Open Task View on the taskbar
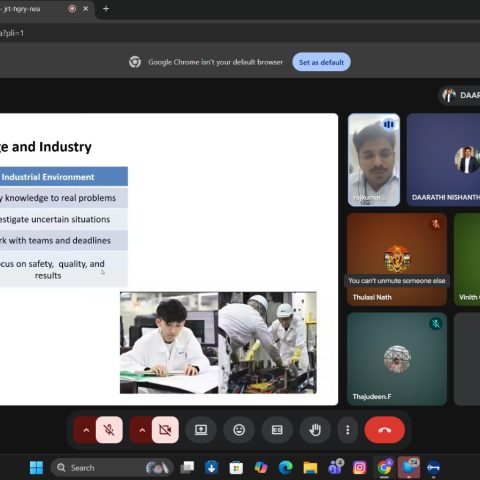 point(187,468)
